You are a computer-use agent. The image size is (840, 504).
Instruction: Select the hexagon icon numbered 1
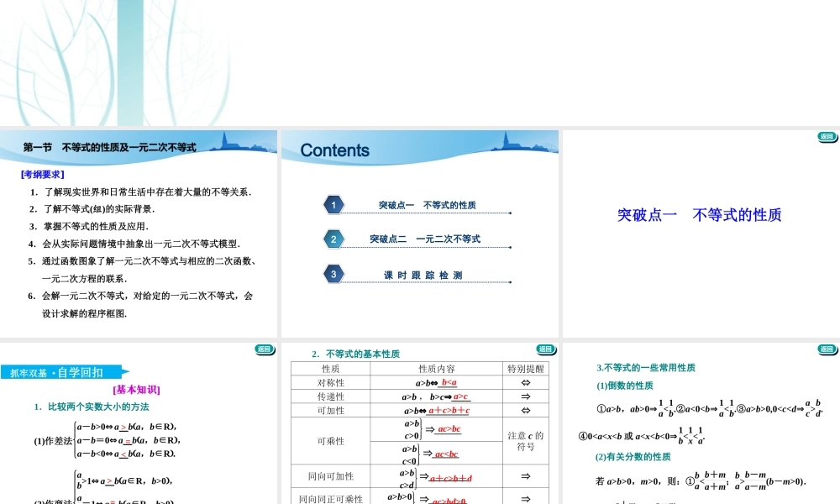click(x=333, y=203)
